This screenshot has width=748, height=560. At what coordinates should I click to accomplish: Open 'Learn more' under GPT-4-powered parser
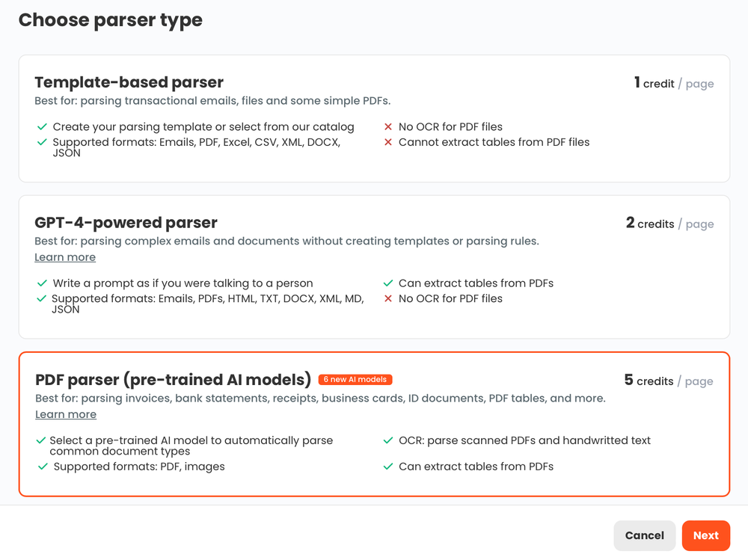click(x=65, y=257)
